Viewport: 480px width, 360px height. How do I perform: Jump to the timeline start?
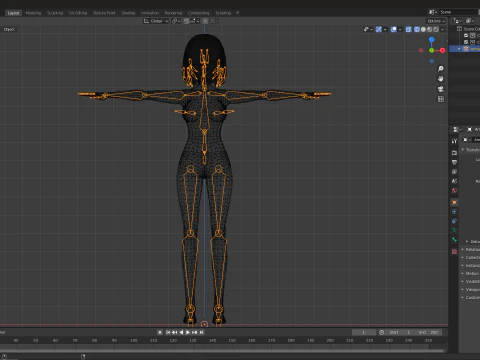coord(168,332)
